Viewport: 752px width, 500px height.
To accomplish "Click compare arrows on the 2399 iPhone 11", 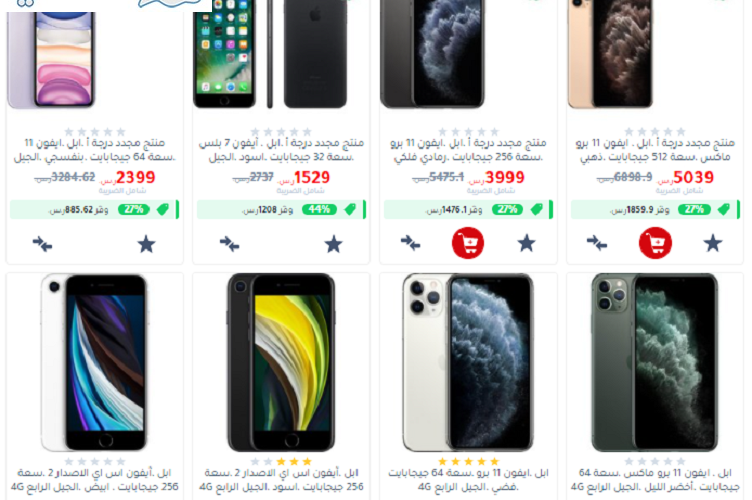I will click(x=42, y=244).
